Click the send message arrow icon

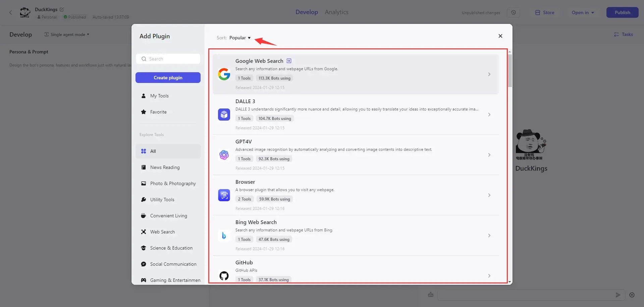pyautogui.click(x=618, y=295)
